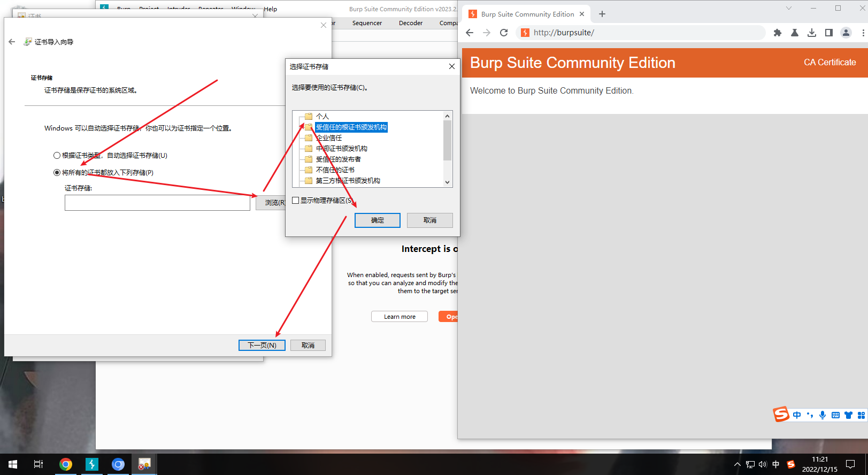The height and width of the screenshot is (475, 868).
Task: Open Task View on the taskbar
Action: point(39,464)
